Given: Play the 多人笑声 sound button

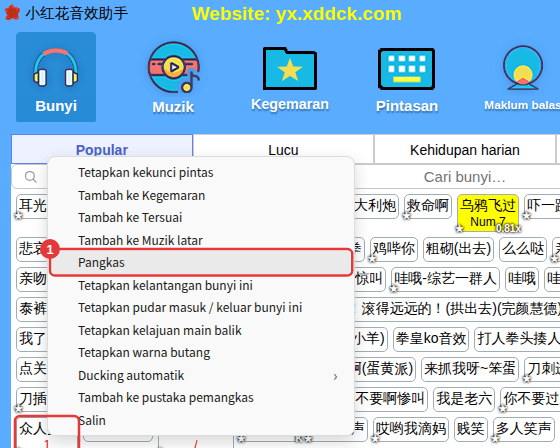Looking at the screenshot, I should click(x=523, y=428).
